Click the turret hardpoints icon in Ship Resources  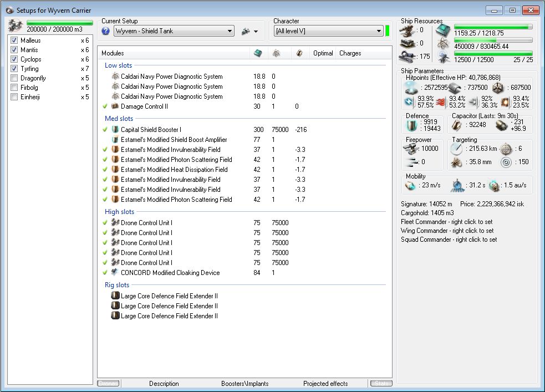point(406,30)
